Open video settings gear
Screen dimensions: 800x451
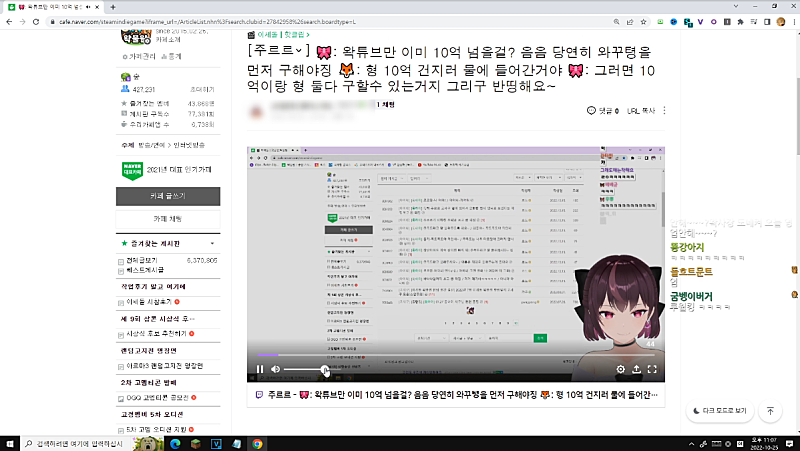tap(620, 369)
